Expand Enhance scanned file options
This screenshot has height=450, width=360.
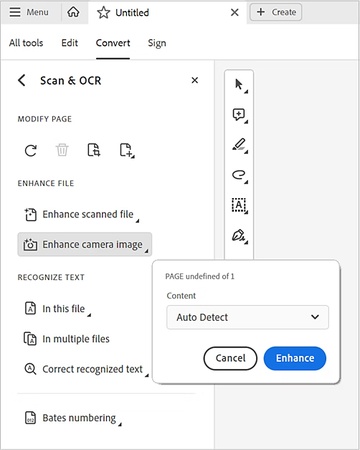click(82, 214)
